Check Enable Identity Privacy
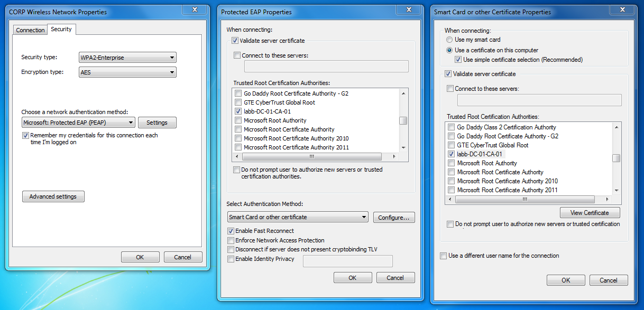Viewport: 644px width, 310px height. coord(231,259)
